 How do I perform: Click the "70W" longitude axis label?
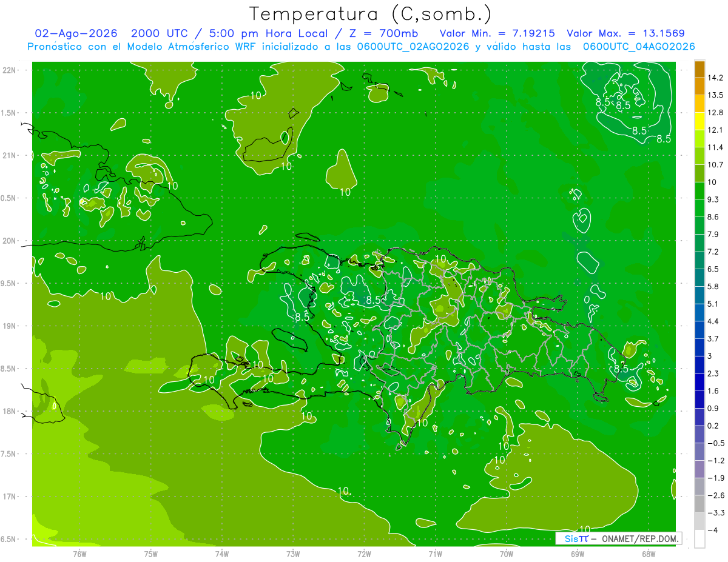click(x=507, y=554)
